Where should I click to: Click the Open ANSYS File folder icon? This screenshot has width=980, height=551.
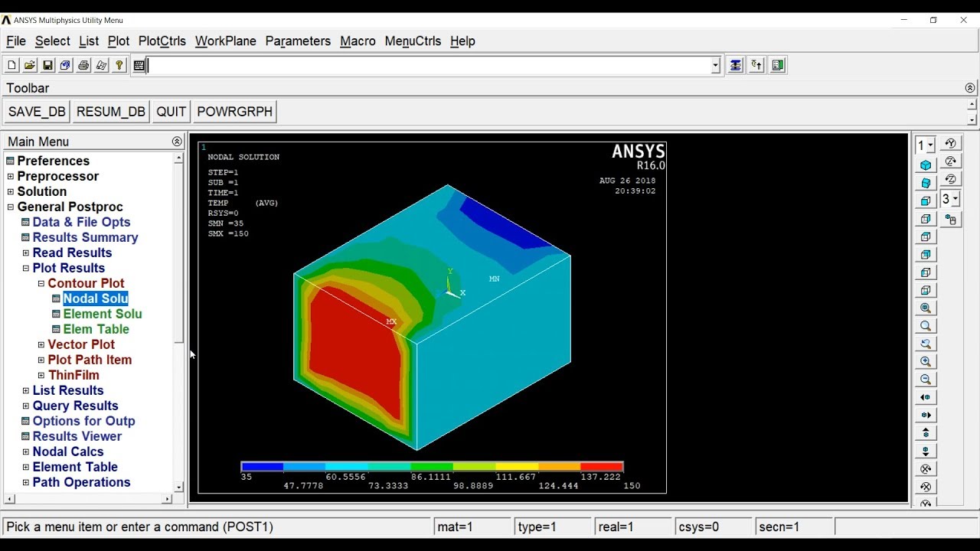[30, 66]
